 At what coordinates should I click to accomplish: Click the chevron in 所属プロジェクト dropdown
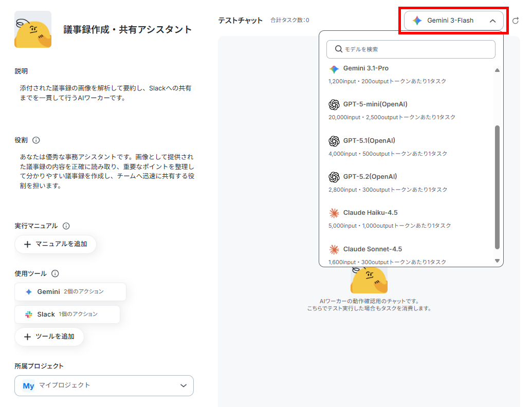click(x=184, y=385)
